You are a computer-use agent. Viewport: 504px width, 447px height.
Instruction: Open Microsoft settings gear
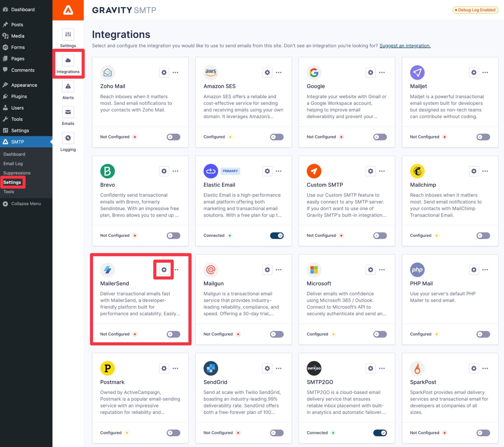(x=370, y=269)
